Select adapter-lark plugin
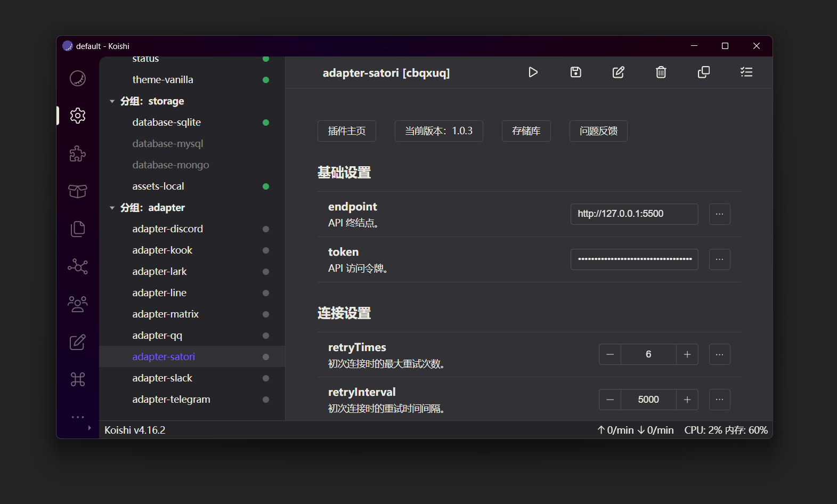This screenshot has width=837, height=504. [192, 272]
